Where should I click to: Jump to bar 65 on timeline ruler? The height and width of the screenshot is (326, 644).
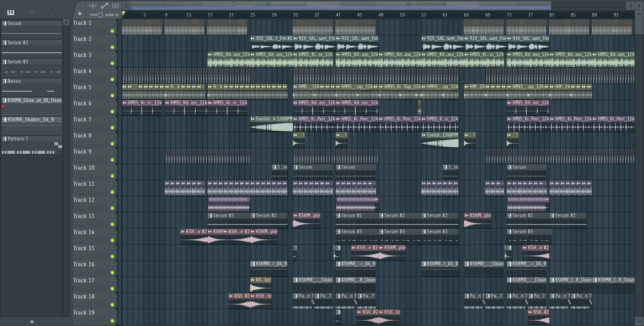tap(466, 15)
